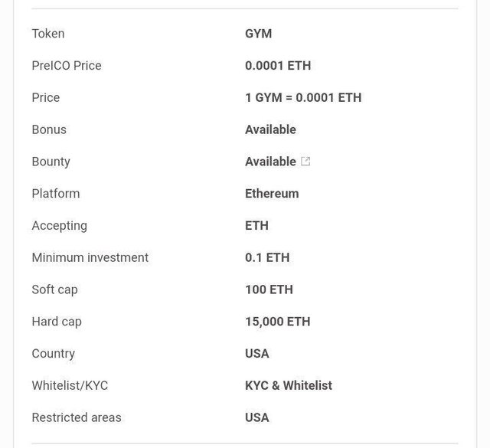Click the Restricted areas USA value
The width and height of the screenshot is (490, 448).
(x=257, y=417)
